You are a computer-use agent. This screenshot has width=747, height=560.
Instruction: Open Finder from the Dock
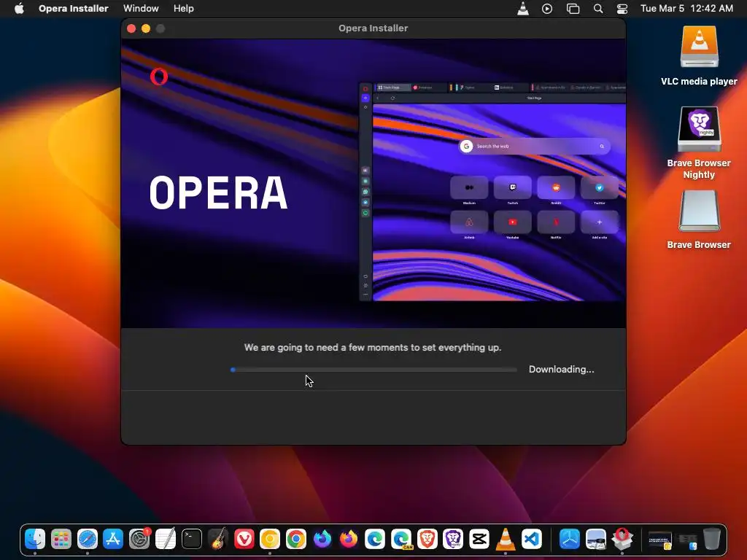point(35,539)
